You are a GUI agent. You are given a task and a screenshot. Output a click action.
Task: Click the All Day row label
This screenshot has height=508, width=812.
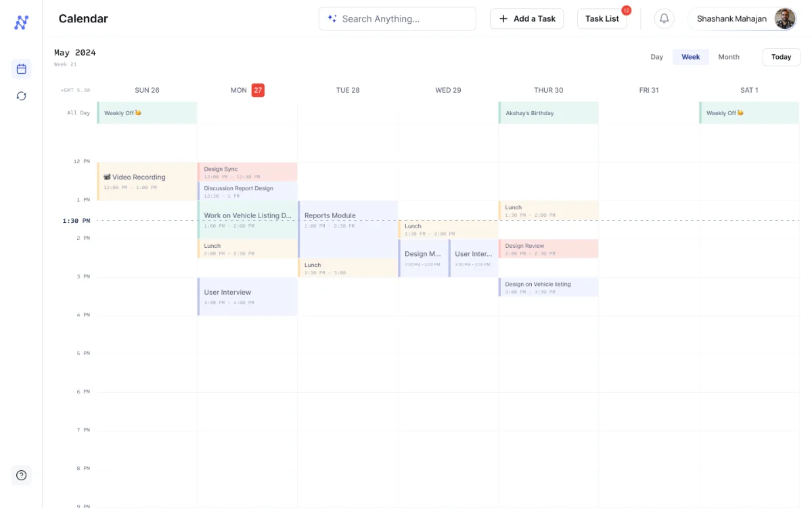click(x=78, y=113)
